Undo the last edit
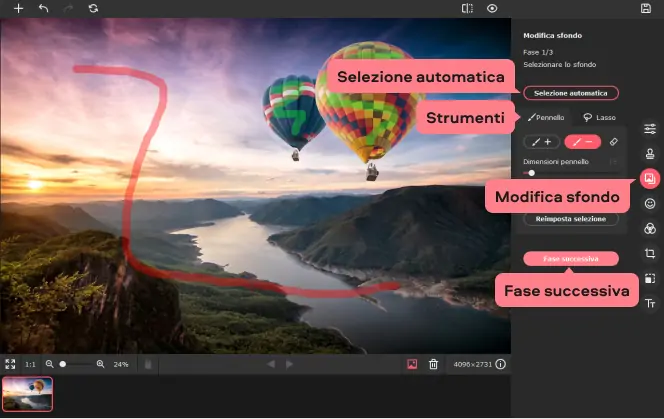The image size is (664, 419). point(43,8)
